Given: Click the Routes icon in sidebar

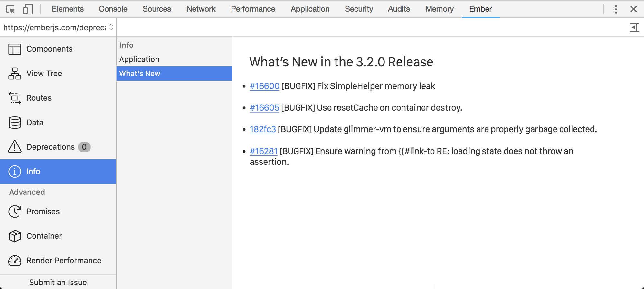Looking at the screenshot, I should (x=15, y=98).
